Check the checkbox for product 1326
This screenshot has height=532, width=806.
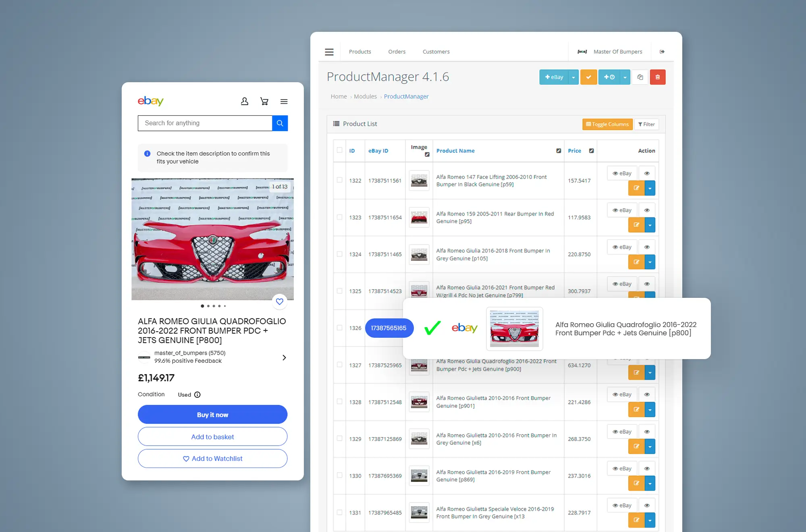click(x=340, y=328)
